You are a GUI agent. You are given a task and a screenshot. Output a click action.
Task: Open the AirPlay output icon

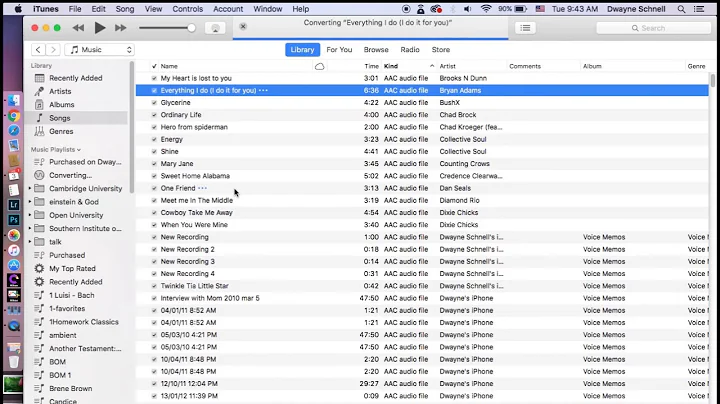[x=215, y=28]
